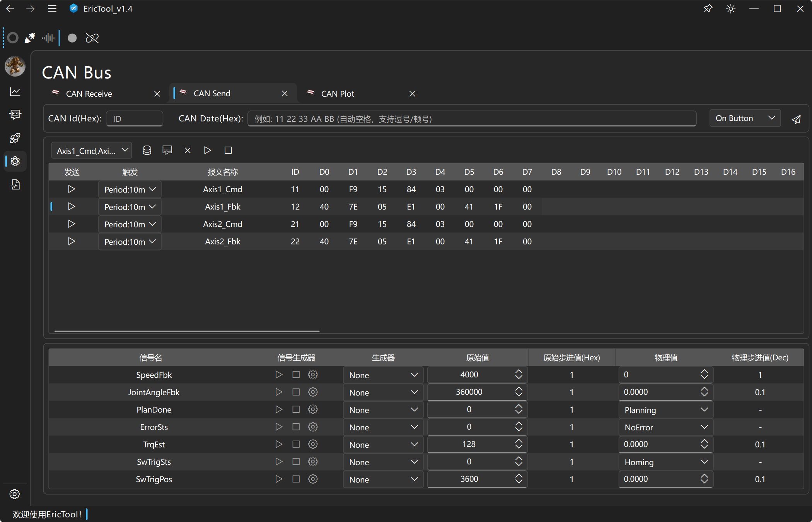The height and width of the screenshot is (522, 812).
Task: Stop the TrqEst signal generator
Action: tap(296, 444)
